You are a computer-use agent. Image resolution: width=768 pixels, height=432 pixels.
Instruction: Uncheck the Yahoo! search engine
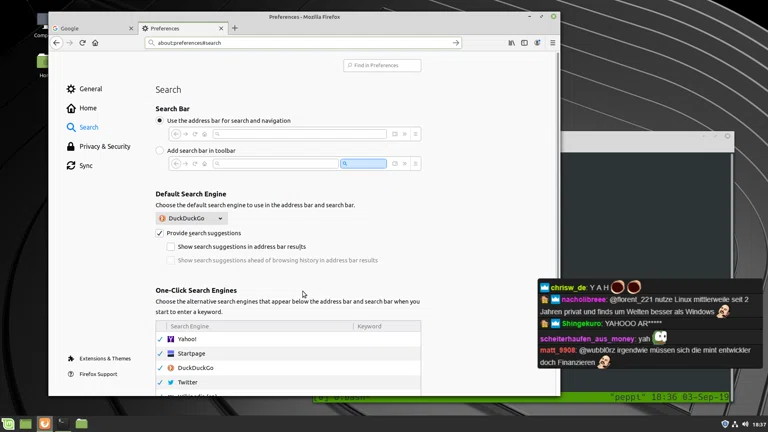tap(160, 339)
